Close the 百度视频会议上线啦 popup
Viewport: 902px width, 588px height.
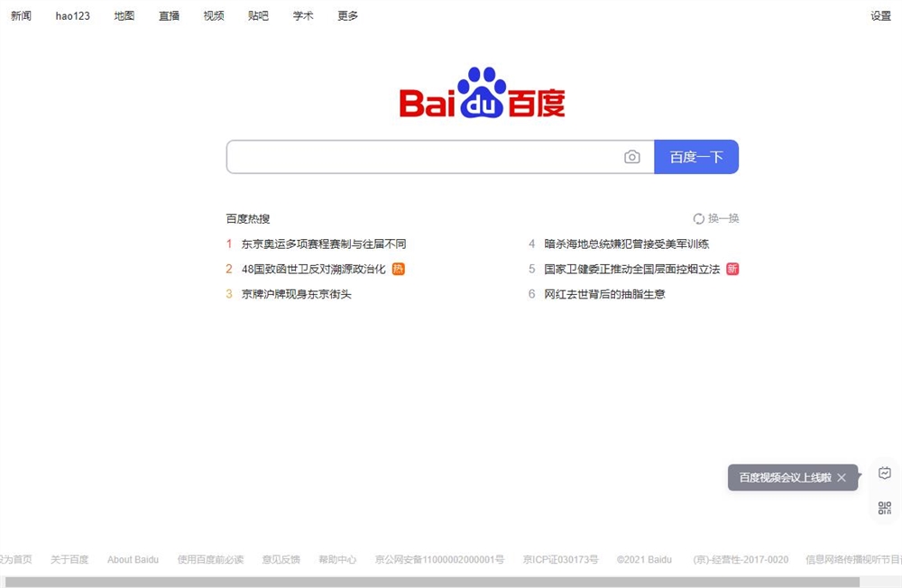[x=841, y=478]
